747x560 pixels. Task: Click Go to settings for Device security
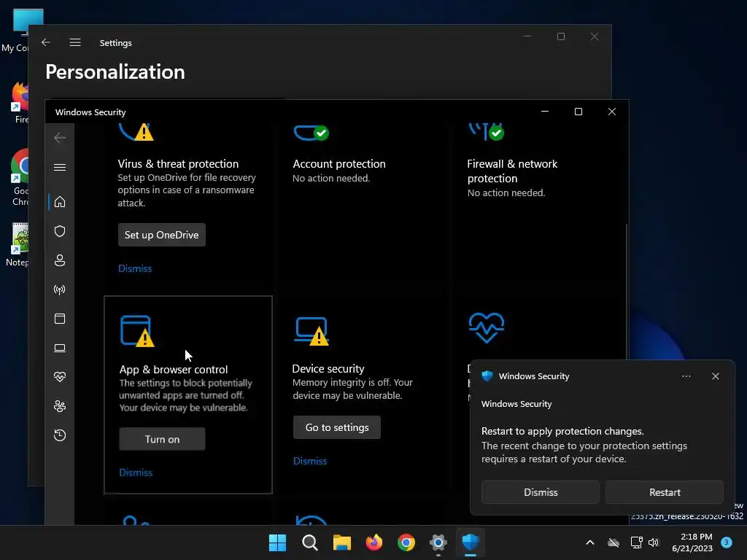pos(337,427)
